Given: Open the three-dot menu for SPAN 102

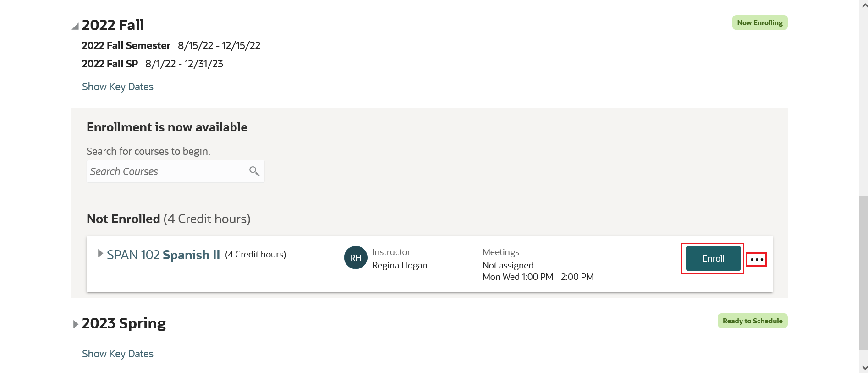Looking at the screenshot, I should pos(756,260).
